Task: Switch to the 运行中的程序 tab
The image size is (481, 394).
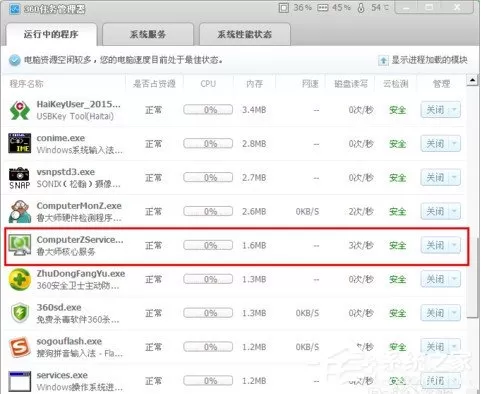Action: click(51, 34)
